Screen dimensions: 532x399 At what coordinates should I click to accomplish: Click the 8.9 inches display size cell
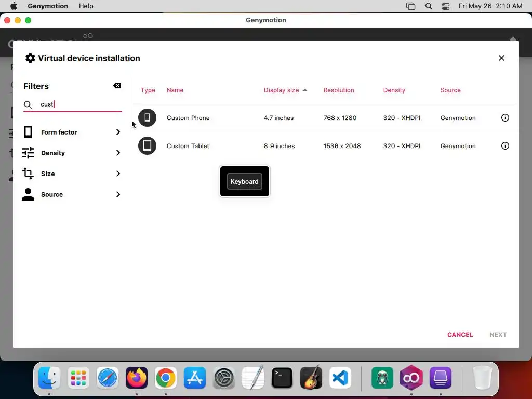click(x=279, y=146)
